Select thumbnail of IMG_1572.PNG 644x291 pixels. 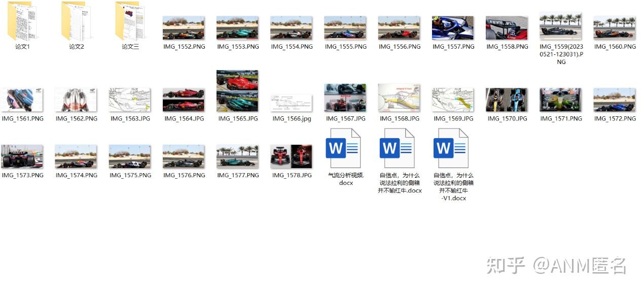[614, 100]
